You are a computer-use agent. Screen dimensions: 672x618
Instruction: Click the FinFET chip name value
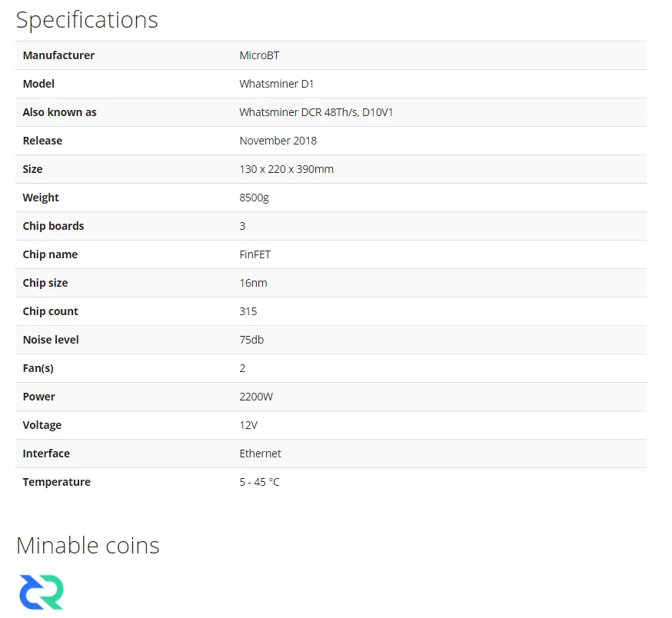click(254, 254)
